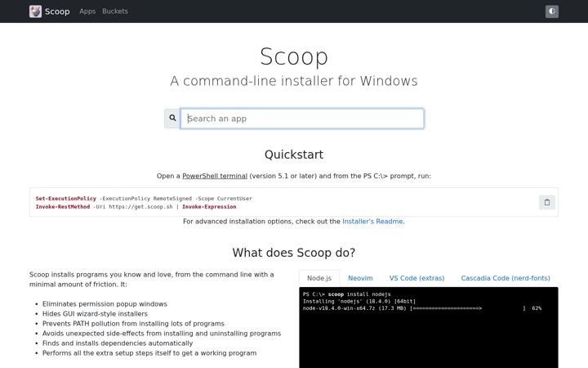Switch to the Neovim tab
Viewport: 588px width, 368px height.
[x=360, y=278]
